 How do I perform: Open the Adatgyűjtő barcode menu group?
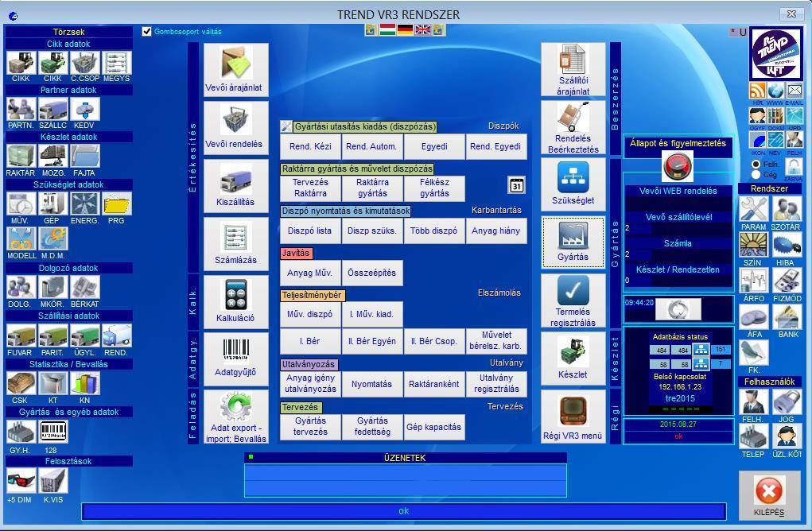click(x=235, y=359)
